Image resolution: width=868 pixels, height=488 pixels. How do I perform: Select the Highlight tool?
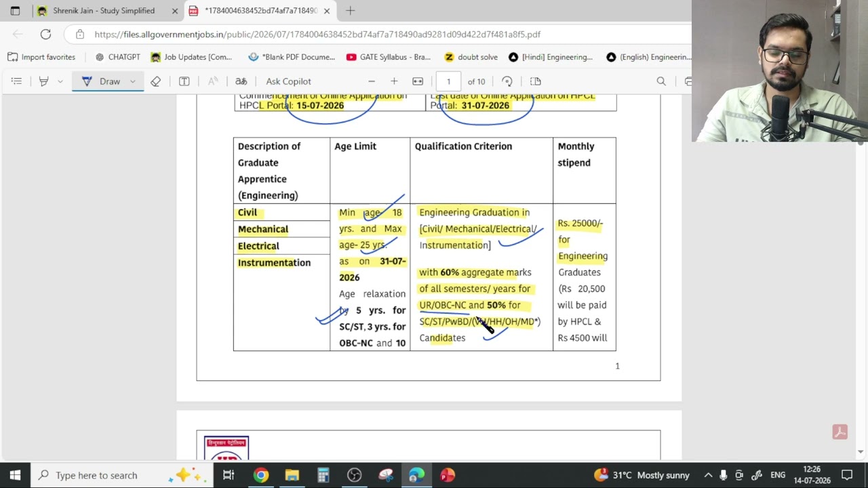coord(43,81)
